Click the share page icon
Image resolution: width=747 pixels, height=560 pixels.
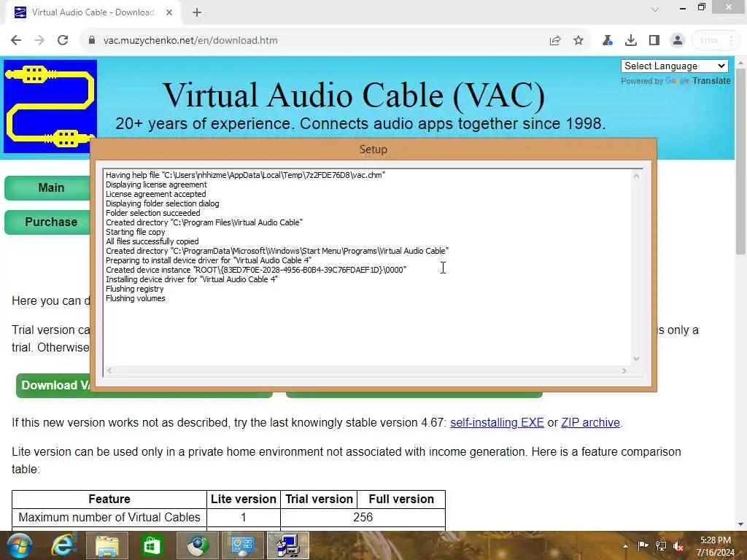tap(555, 41)
